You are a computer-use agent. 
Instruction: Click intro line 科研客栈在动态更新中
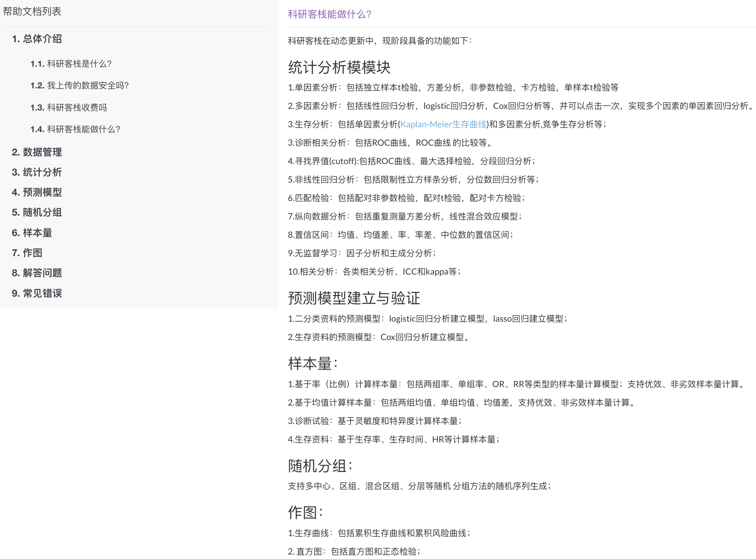(x=380, y=41)
